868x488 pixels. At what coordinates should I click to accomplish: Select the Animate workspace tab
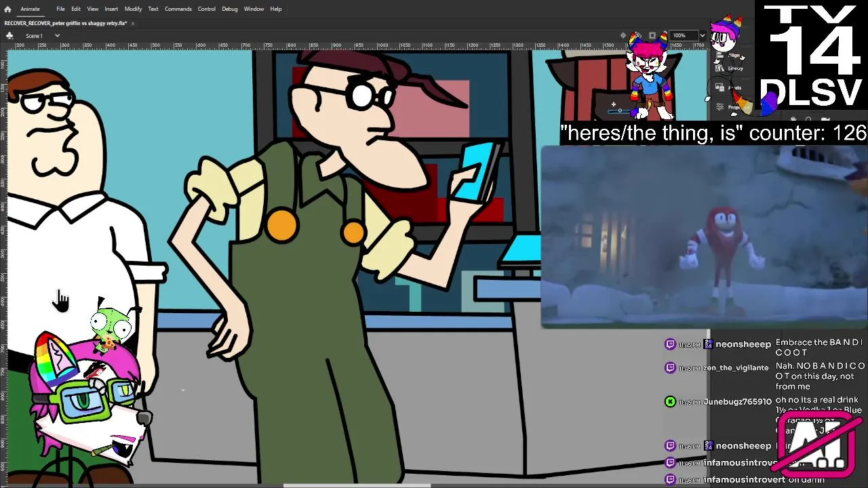30,9
